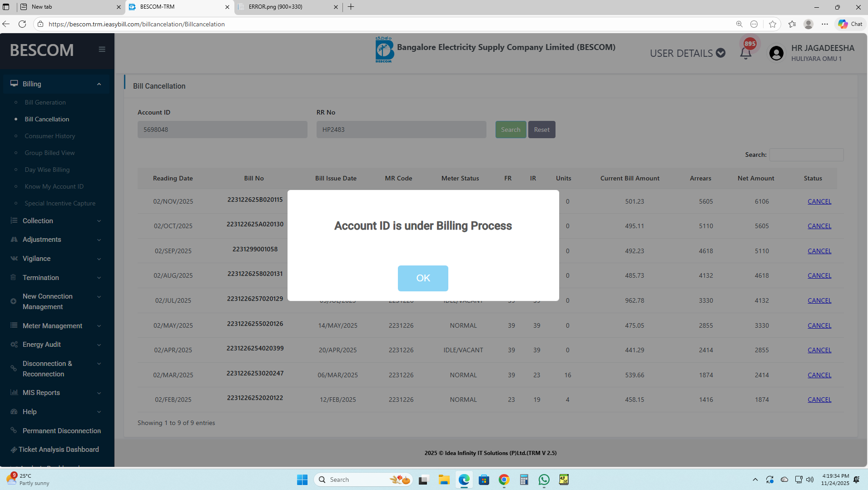Go back to previous browser page
868x490 pixels.
point(6,24)
